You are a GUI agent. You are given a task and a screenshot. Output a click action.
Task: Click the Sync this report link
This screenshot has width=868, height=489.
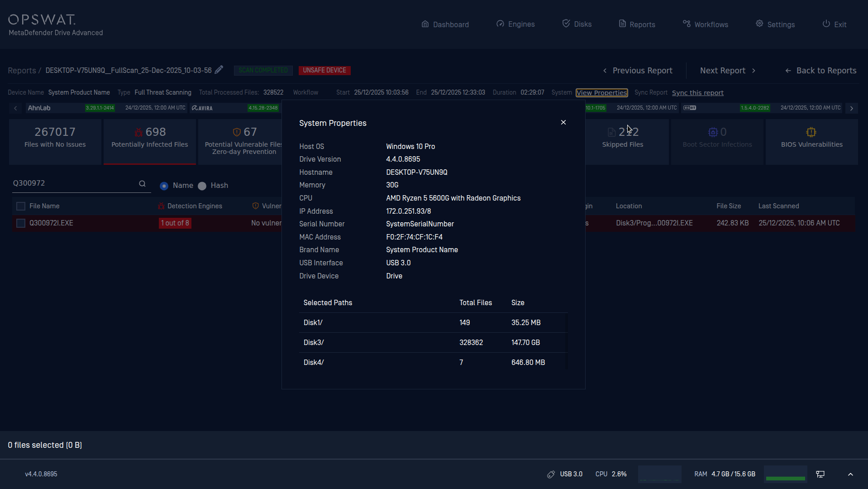[x=697, y=93]
